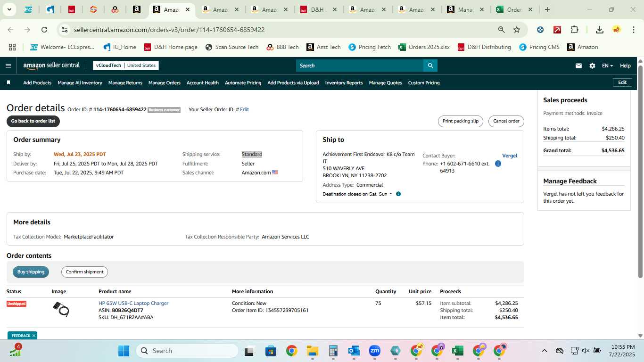The image size is (644, 362).
Task: Open Seller Central settings gear
Action: point(592,66)
